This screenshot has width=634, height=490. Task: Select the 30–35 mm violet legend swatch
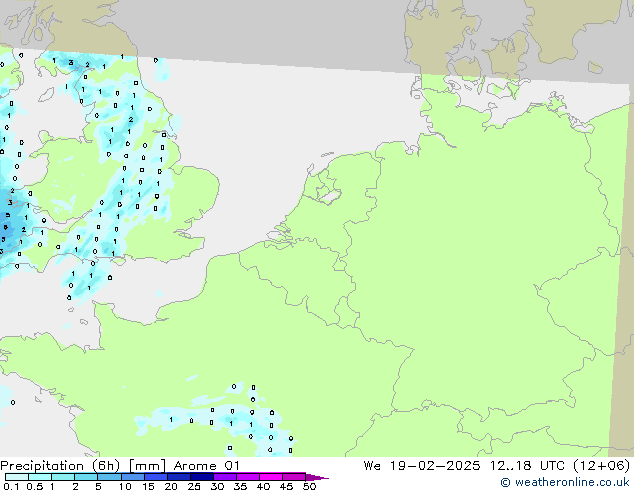tap(225, 477)
